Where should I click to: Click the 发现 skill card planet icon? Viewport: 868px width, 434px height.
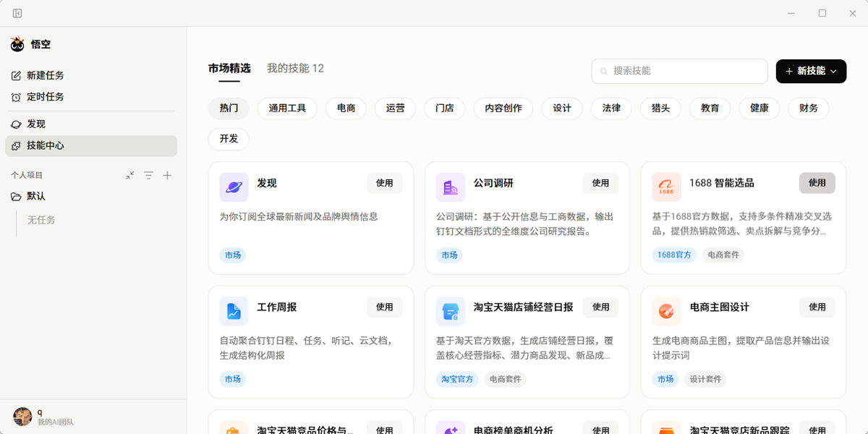click(x=234, y=187)
